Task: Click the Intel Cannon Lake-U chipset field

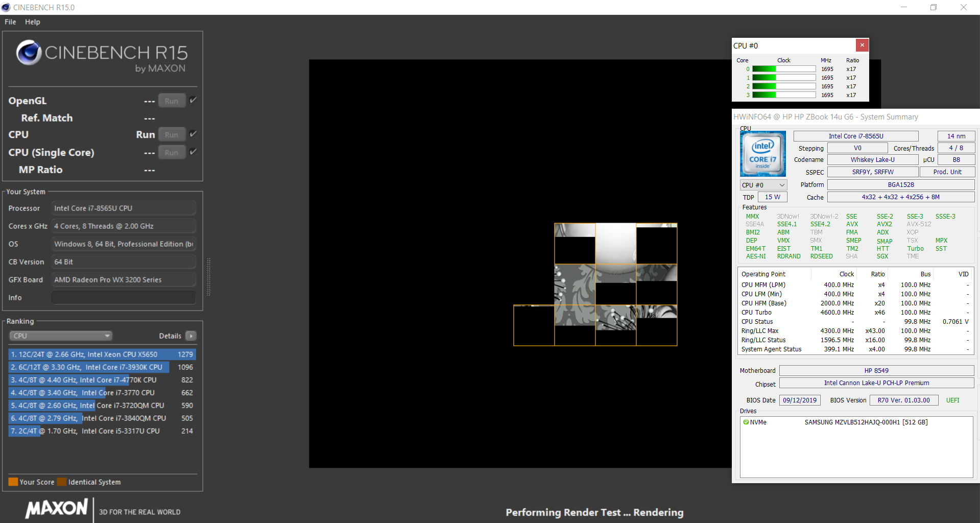Action: [876, 383]
